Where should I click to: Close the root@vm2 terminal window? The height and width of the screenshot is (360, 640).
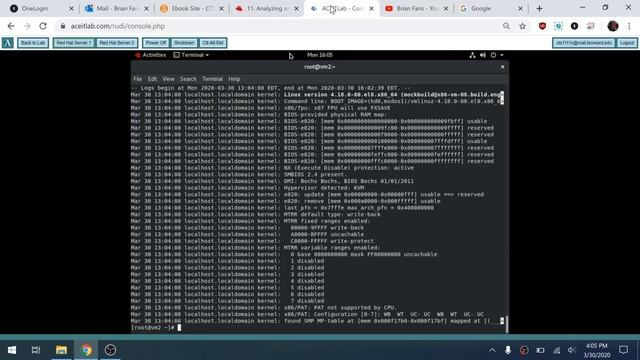[502, 67]
